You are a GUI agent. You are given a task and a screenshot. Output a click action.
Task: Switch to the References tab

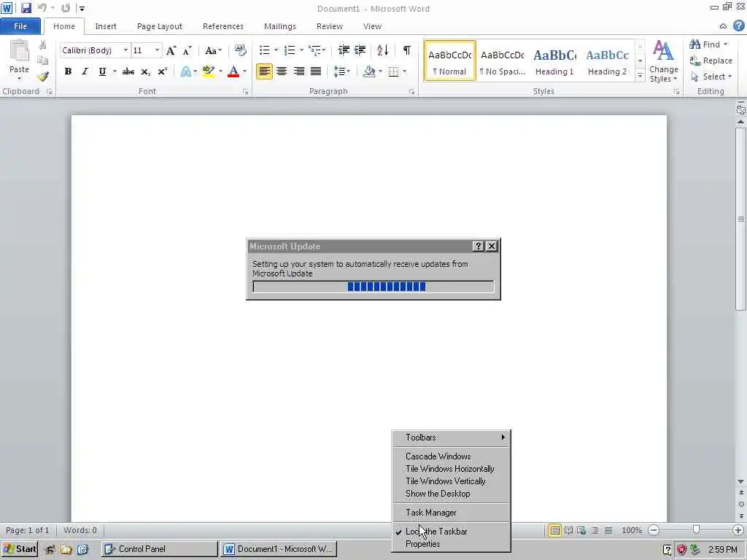(x=223, y=26)
